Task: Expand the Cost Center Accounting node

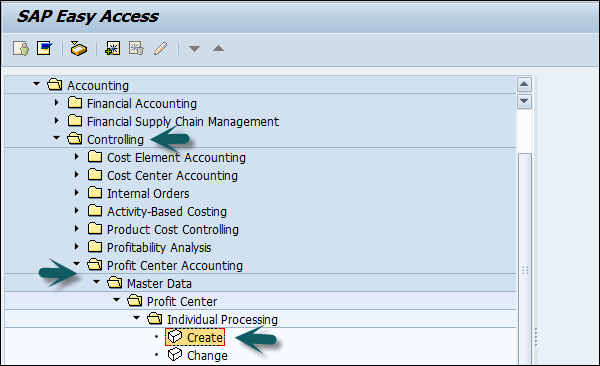Action: click(x=77, y=175)
